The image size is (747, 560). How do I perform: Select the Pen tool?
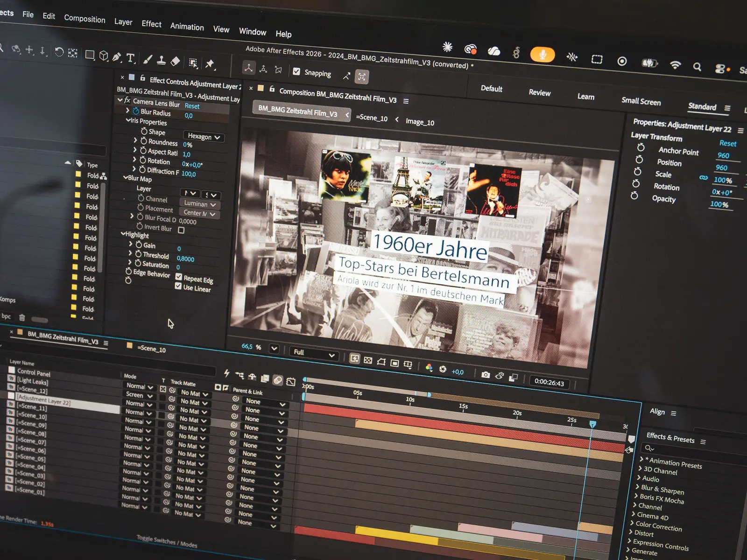(117, 57)
